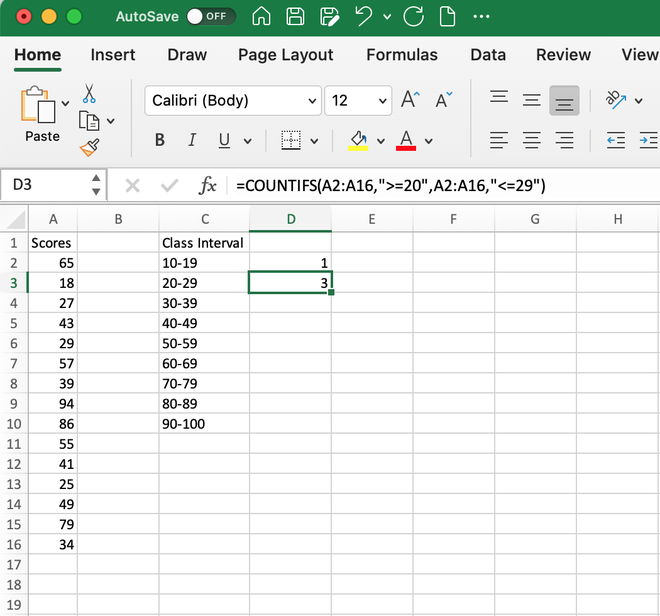
Task: Expand the Orientation options arrow
Action: pyautogui.click(x=639, y=101)
